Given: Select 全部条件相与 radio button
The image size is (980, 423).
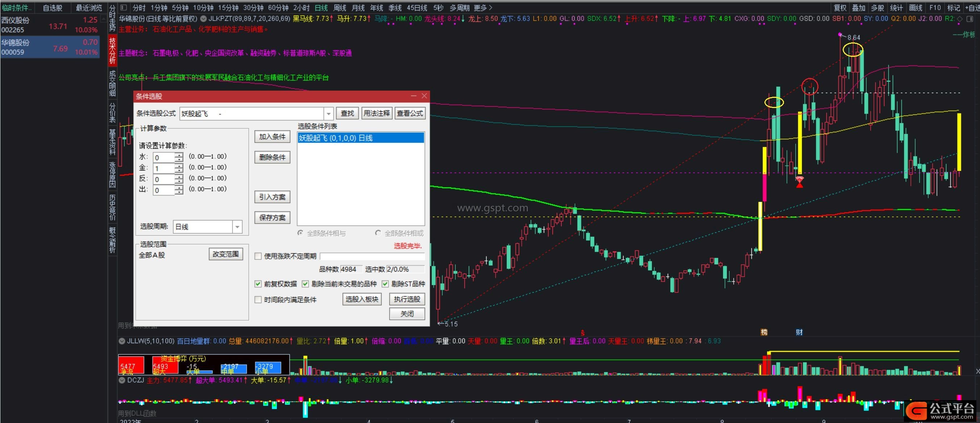Looking at the screenshot, I should (301, 233).
